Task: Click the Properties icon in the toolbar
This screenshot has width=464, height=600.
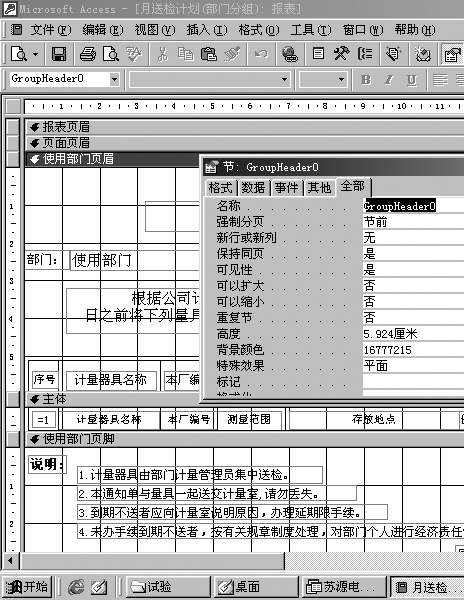Action: [452, 55]
